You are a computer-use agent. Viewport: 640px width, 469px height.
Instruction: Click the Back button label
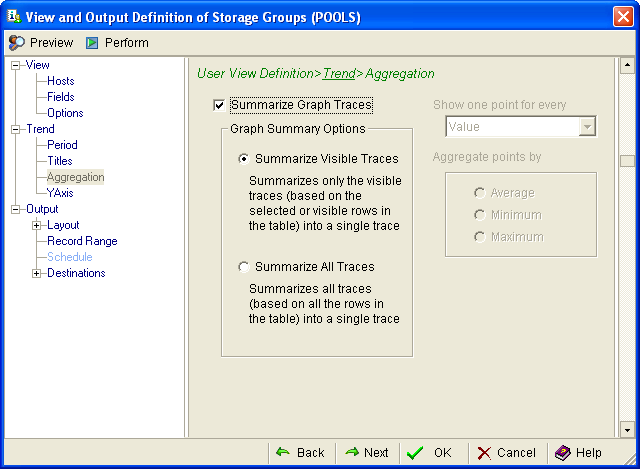click(x=311, y=453)
